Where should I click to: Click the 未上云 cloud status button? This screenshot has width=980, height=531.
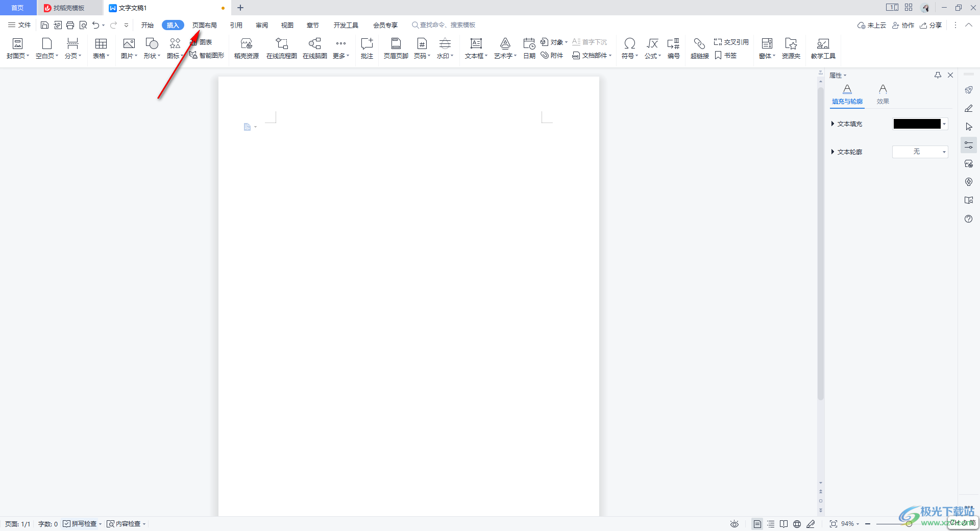click(872, 25)
